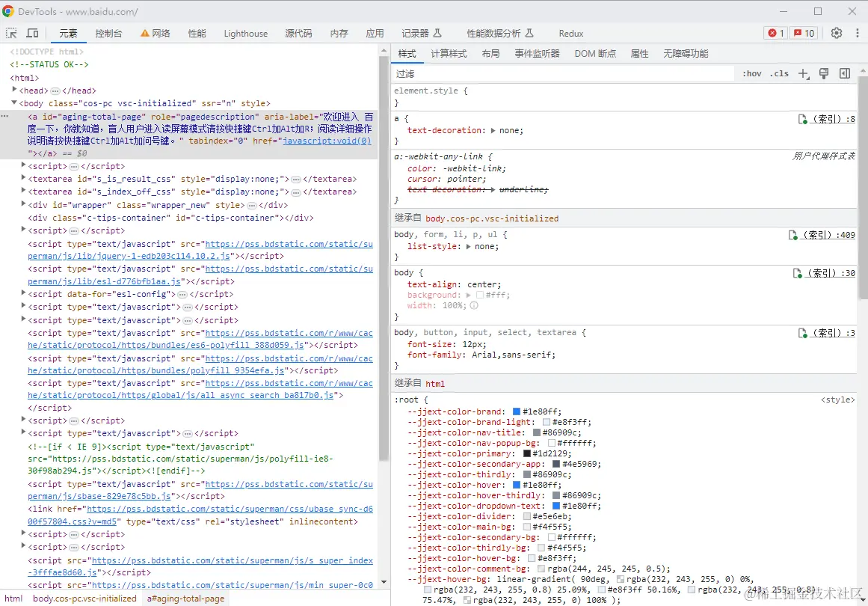
Task: Click the info icon beside width: 100%
Action: [x=474, y=305]
